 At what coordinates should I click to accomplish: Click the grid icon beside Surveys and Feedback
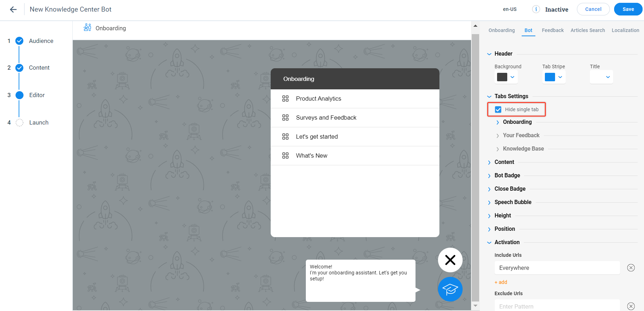[285, 118]
